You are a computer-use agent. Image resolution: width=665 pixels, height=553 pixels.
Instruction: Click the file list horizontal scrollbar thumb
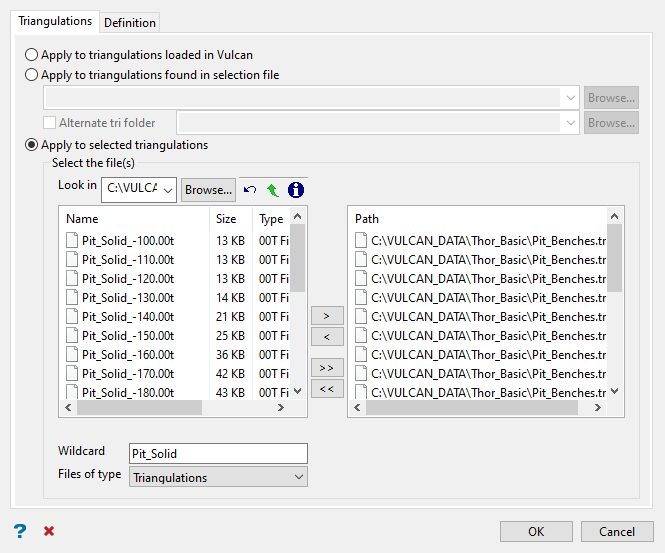coord(139,408)
